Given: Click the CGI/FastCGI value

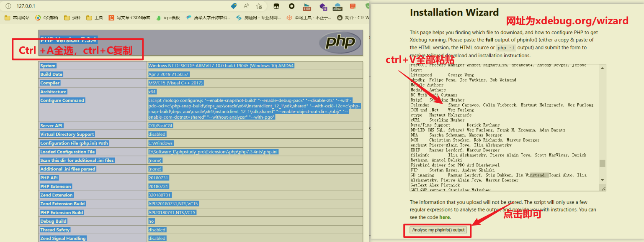Looking at the screenshot, I should 160,126.
